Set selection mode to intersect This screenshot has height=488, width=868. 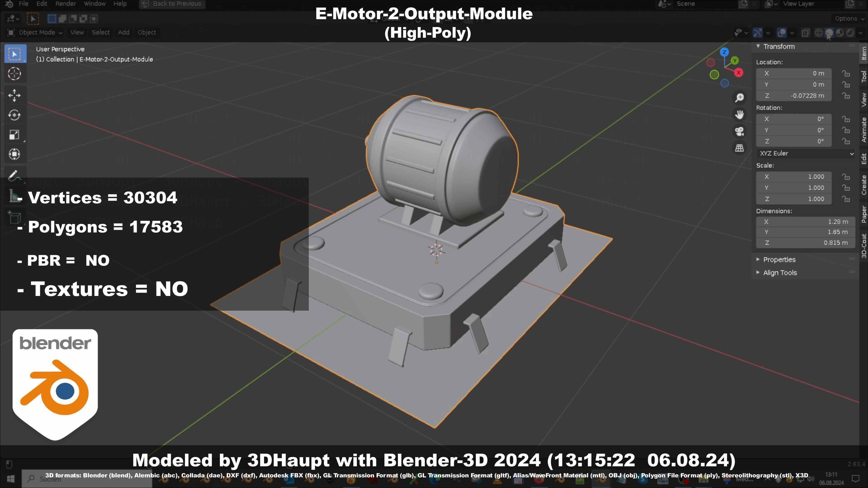[94, 19]
